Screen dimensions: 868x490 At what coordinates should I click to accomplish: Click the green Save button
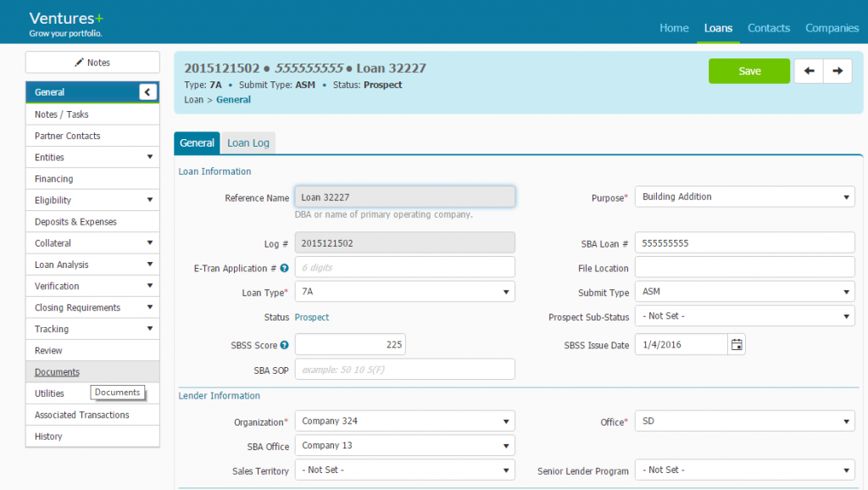749,71
